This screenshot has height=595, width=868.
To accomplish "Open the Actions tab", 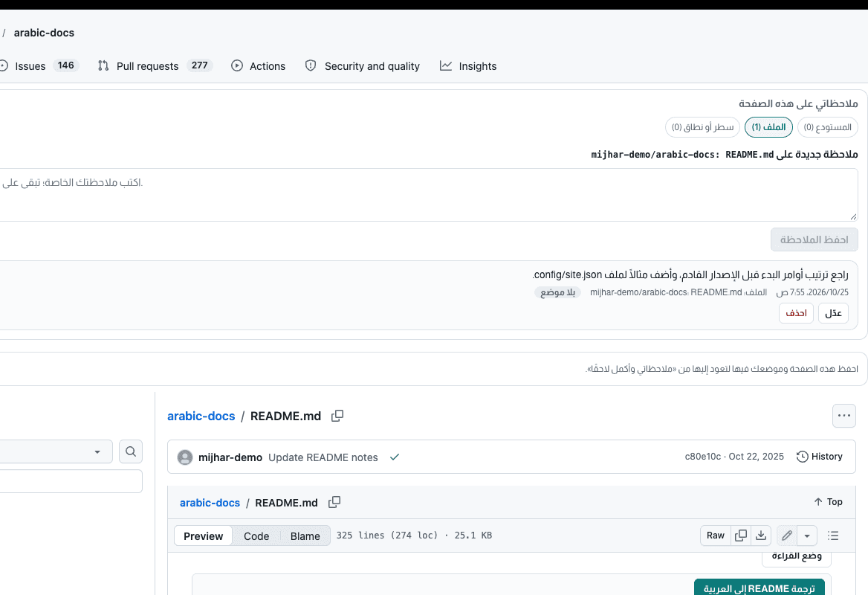I will coord(259,66).
